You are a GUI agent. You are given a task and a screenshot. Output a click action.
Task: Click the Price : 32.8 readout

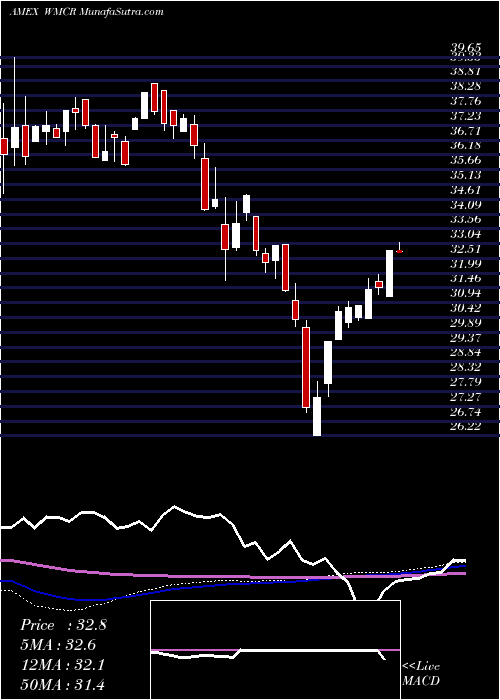pos(63,625)
